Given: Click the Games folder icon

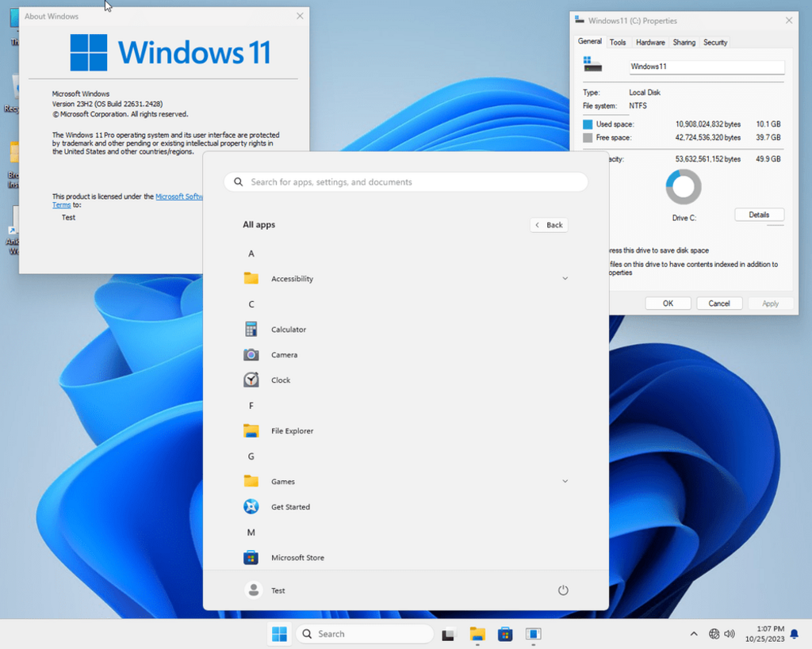Looking at the screenshot, I should [251, 481].
